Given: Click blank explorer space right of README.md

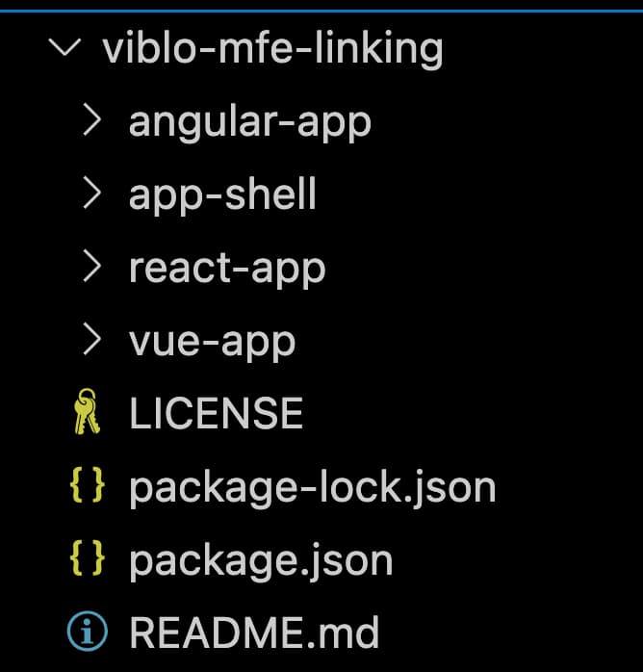Looking at the screenshot, I should (x=510, y=633).
